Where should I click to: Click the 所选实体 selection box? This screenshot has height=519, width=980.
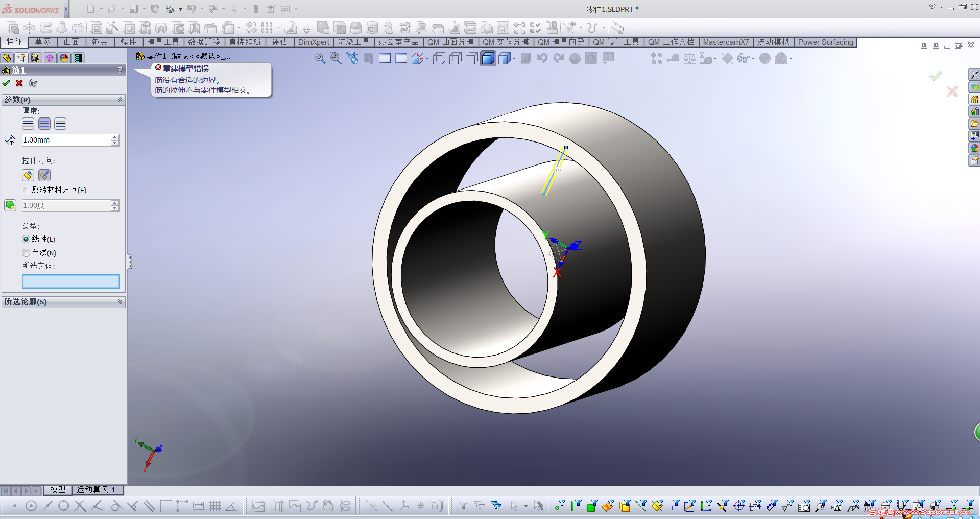70,281
